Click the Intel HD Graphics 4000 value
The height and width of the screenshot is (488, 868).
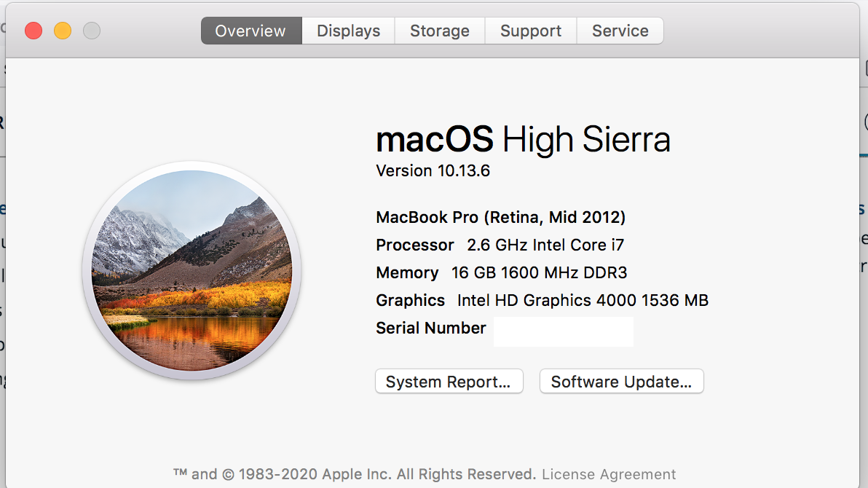583,300
